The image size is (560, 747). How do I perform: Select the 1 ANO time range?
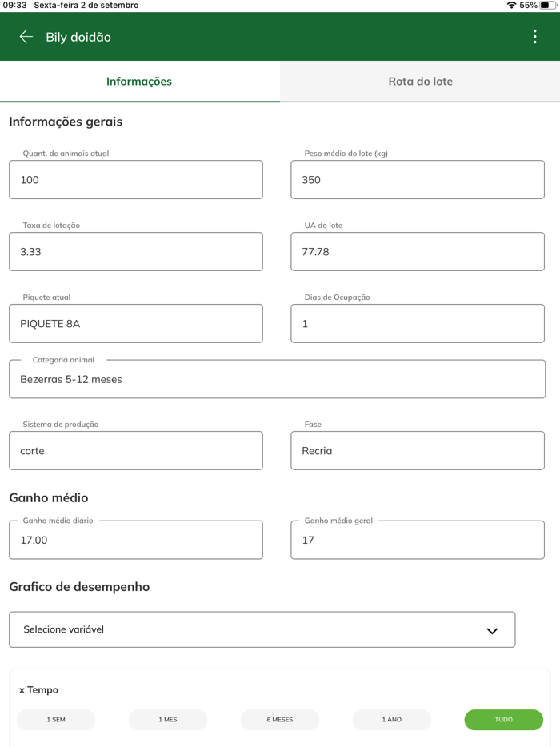point(392,719)
